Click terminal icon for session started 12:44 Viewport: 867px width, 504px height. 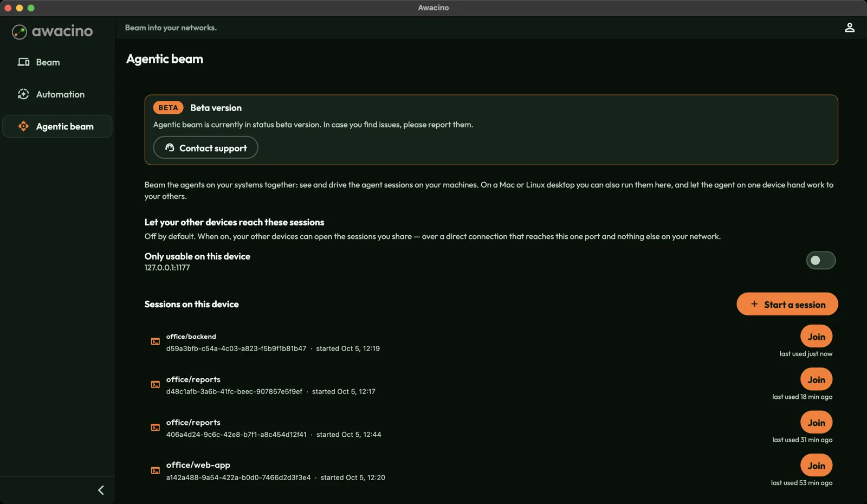coord(156,428)
